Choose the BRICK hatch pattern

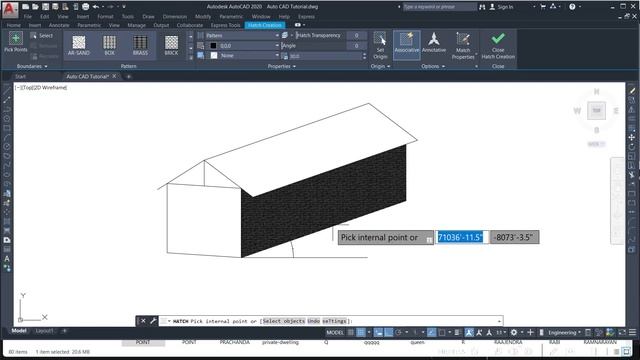coord(171,45)
